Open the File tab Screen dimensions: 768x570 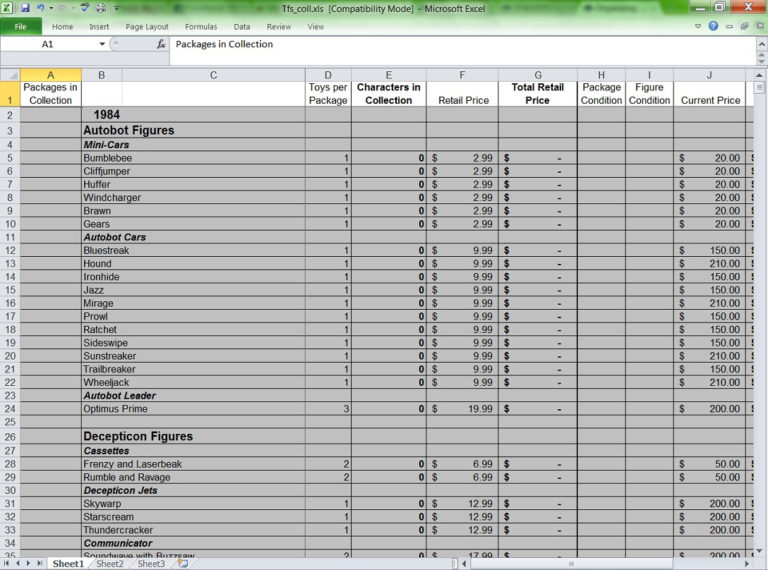click(x=21, y=26)
